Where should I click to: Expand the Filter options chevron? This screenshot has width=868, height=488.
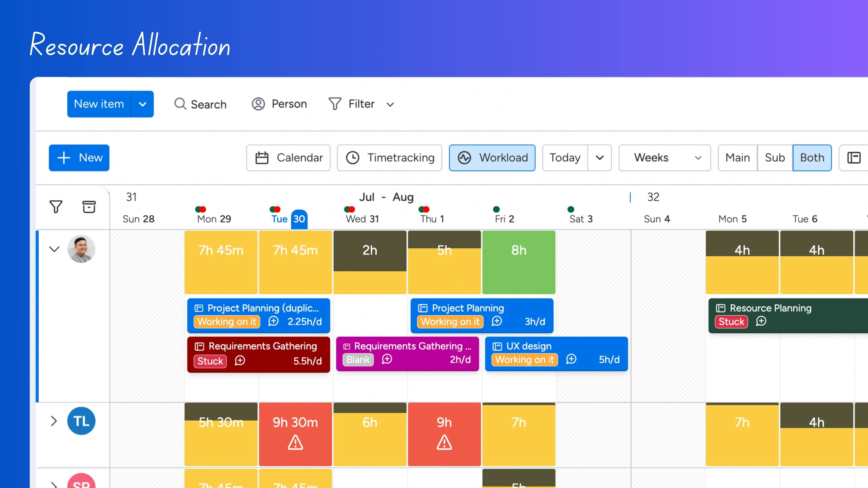[x=390, y=105]
